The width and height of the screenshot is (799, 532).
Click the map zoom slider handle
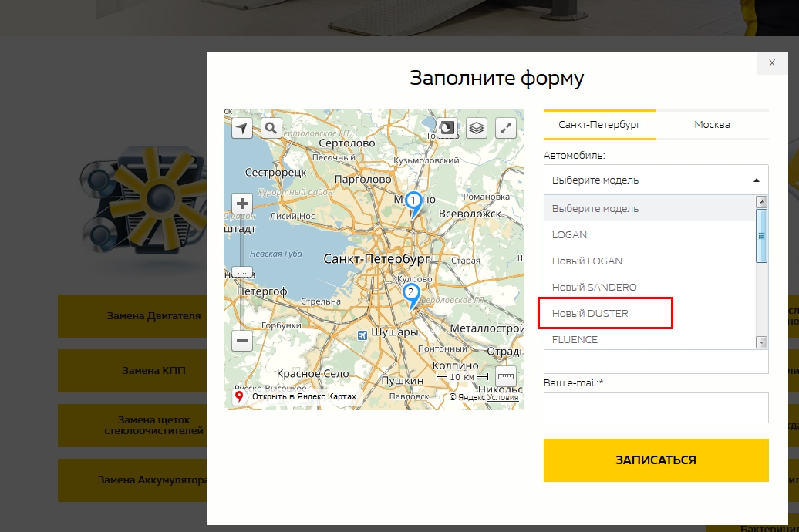(242, 272)
